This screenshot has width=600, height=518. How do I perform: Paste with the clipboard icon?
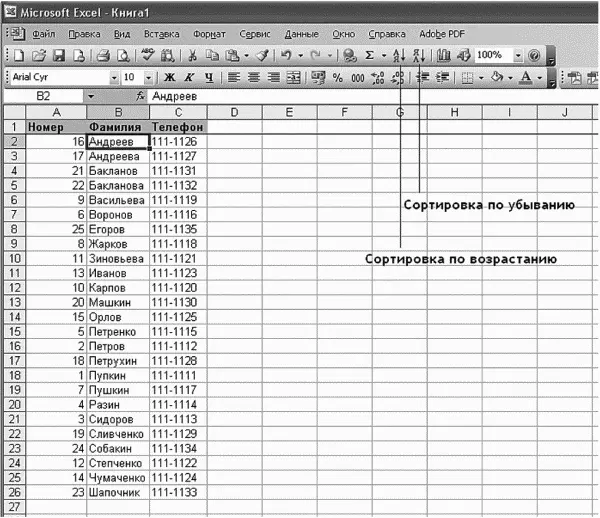point(232,56)
